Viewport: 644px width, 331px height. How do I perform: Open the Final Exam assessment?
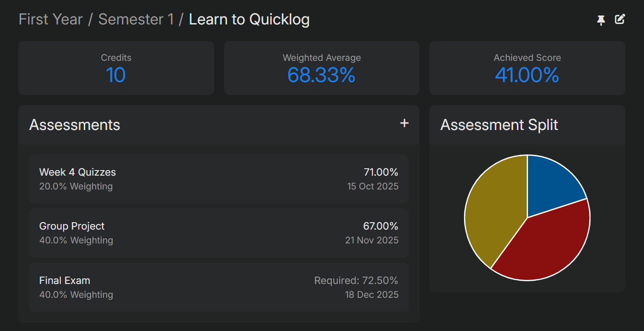point(219,287)
